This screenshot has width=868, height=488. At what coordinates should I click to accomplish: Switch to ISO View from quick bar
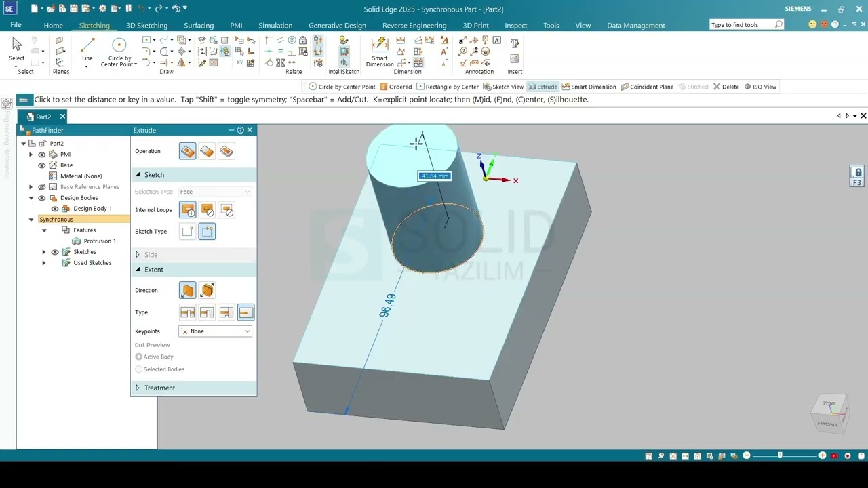(760, 87)
